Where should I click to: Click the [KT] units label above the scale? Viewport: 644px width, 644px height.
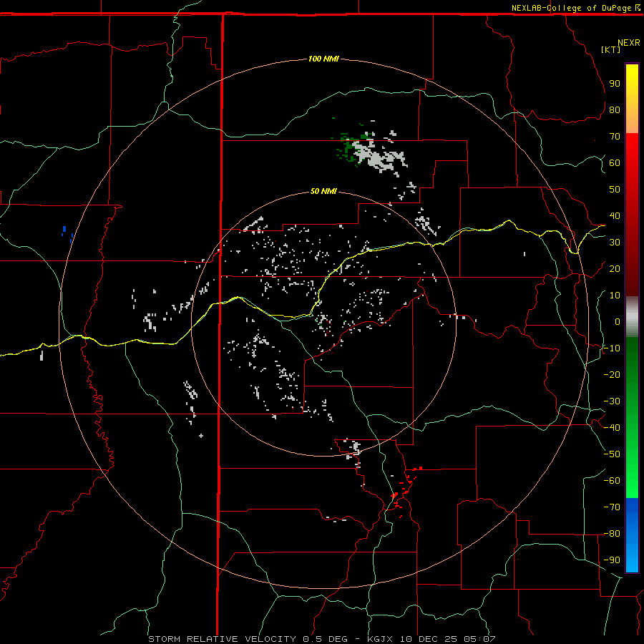tap(610, 49)
